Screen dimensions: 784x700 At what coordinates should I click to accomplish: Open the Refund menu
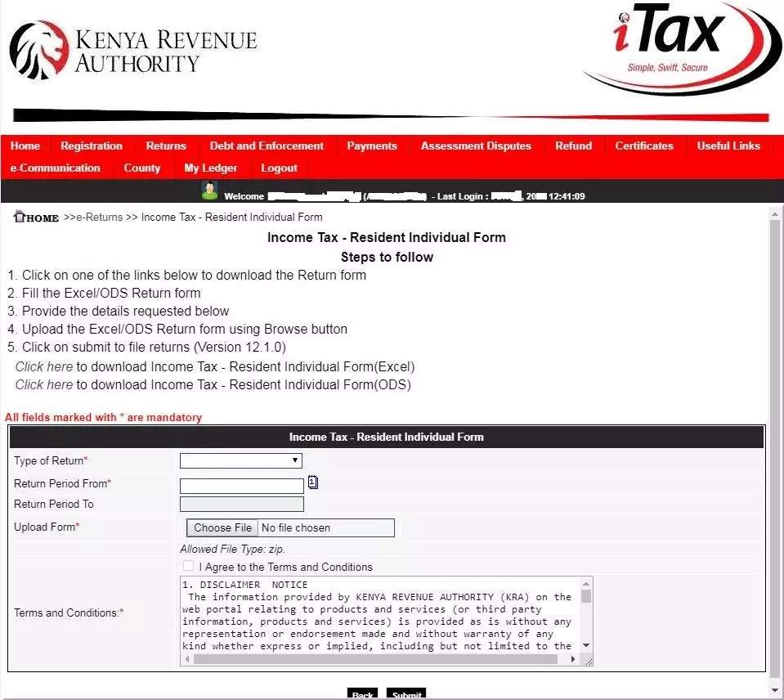[574, 146]
